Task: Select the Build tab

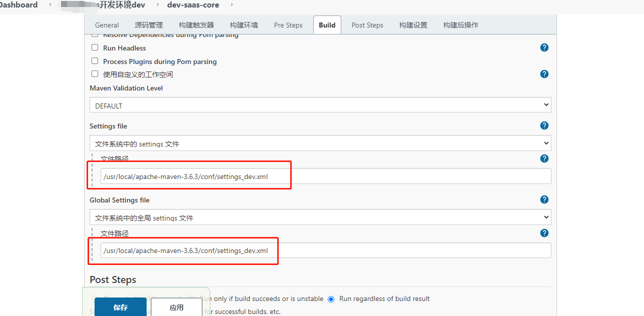Action: (x=327, y=25)
